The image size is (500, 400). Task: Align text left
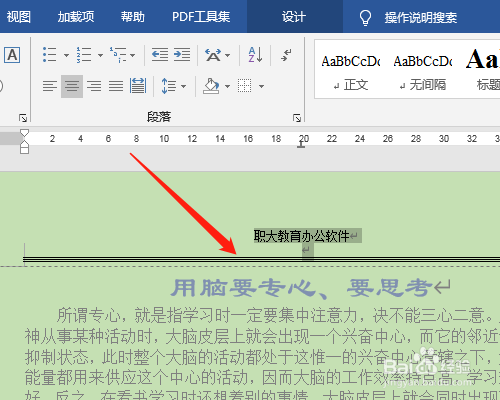coord(50,86)
